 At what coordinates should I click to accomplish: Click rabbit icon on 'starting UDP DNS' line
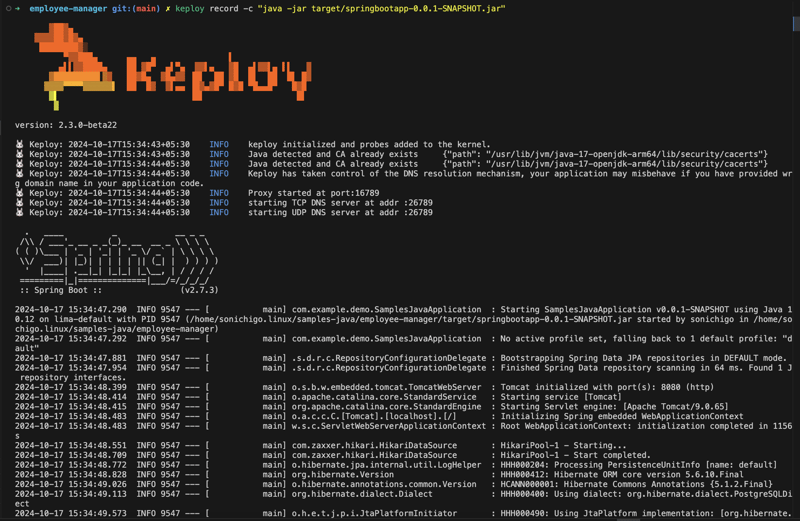pyautogui.click(x=19, y=212)
